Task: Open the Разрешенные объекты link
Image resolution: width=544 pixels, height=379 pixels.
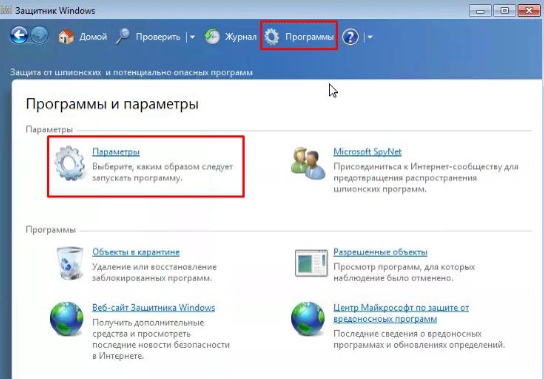Action: pos(380,252)
